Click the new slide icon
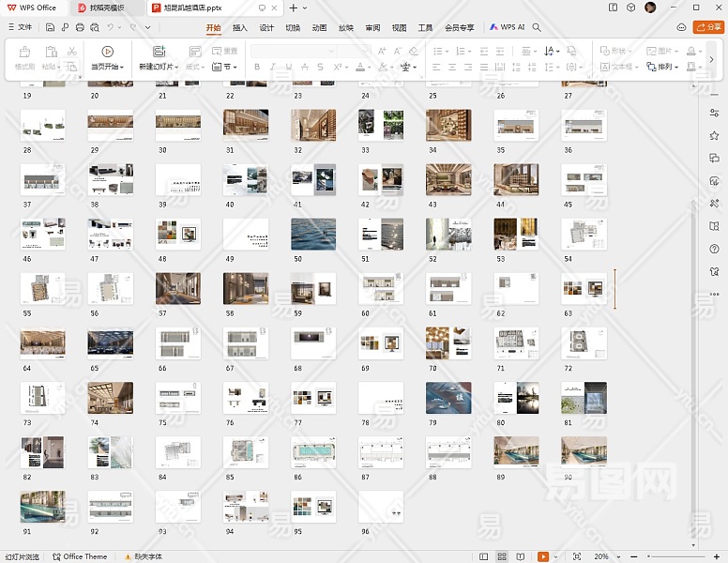The image size is (728, 563). (159, 53)
